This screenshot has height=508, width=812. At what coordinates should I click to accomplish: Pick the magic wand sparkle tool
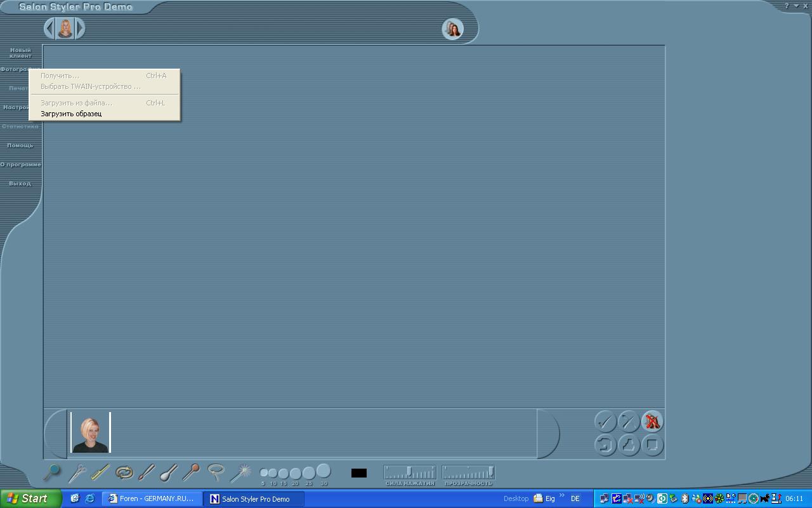tap(240, 472)
